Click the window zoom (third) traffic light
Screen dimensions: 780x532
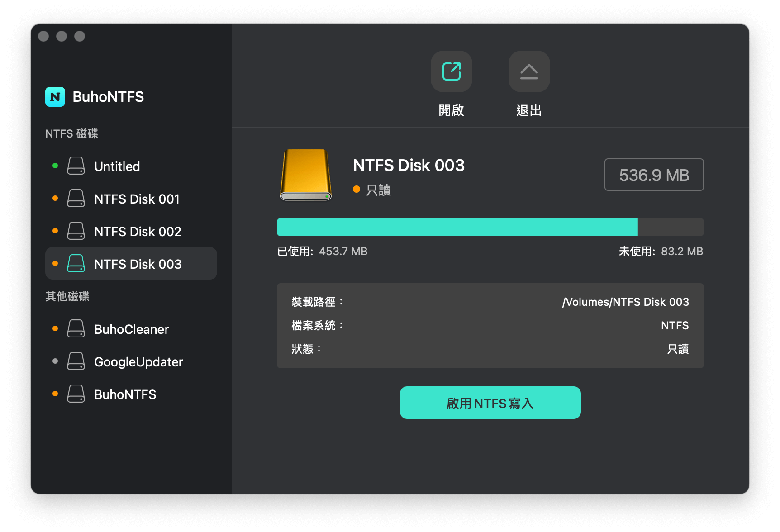coord(80,36)
